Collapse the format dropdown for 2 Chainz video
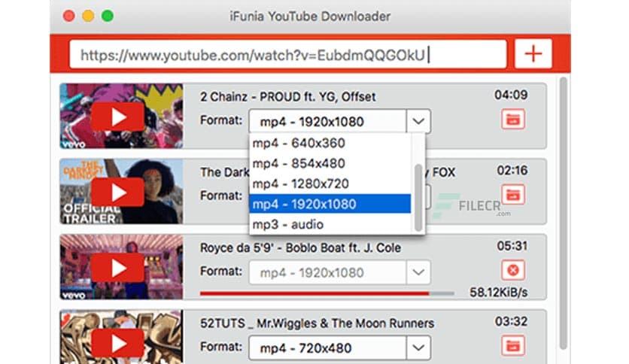629x364 pixels. pyautogui.click(x=418, y=121)
